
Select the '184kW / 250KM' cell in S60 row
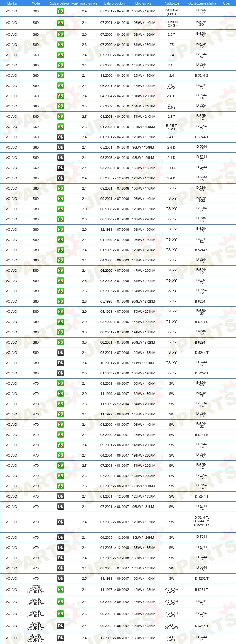[x=143, y=45]
